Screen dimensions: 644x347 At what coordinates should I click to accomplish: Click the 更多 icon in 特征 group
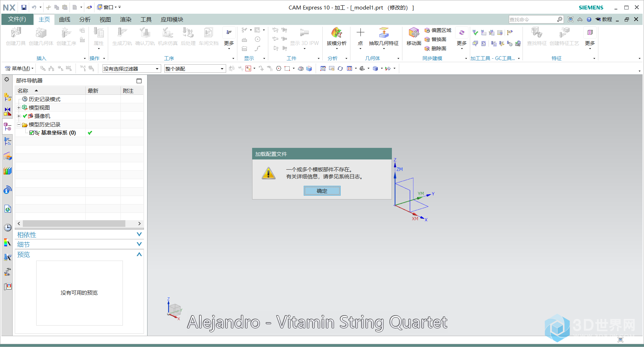click(x=590, y=32)
